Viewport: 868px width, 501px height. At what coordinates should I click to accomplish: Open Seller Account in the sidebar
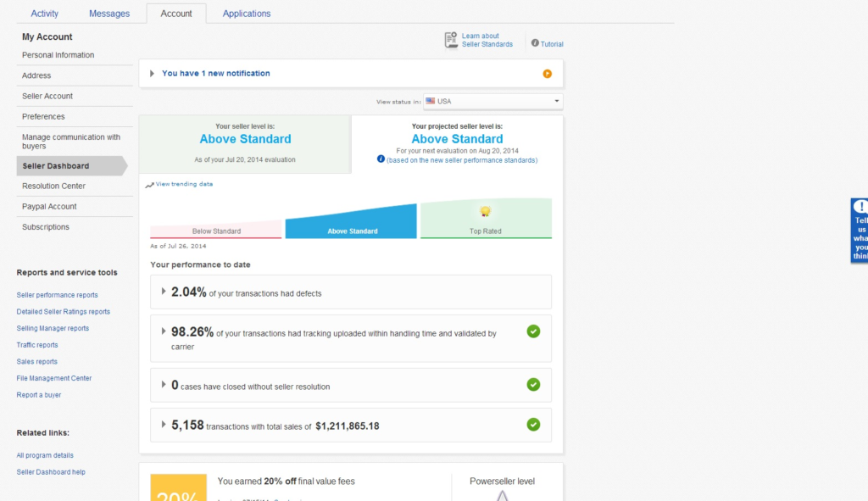click(x=47, y=96)
